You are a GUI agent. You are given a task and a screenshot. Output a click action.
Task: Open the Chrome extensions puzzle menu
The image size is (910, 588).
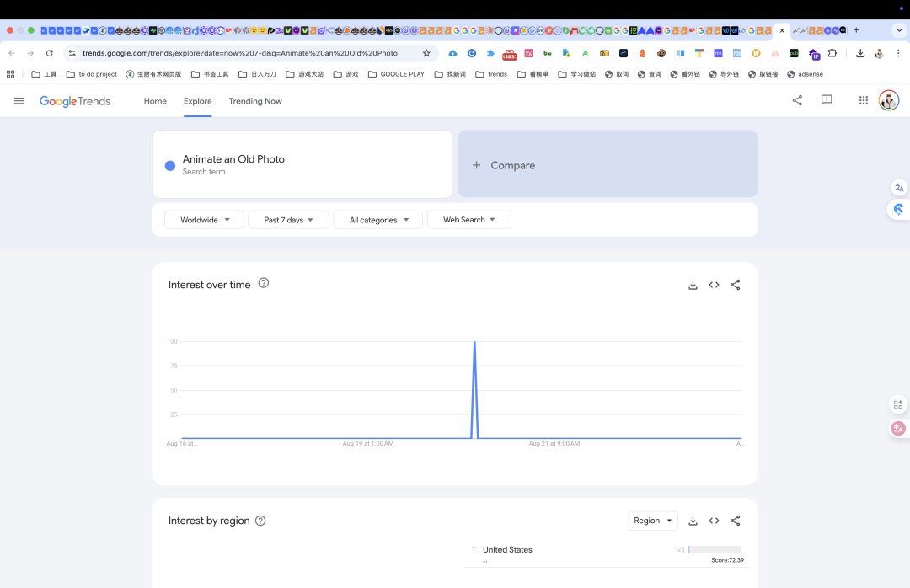(832, 53)
